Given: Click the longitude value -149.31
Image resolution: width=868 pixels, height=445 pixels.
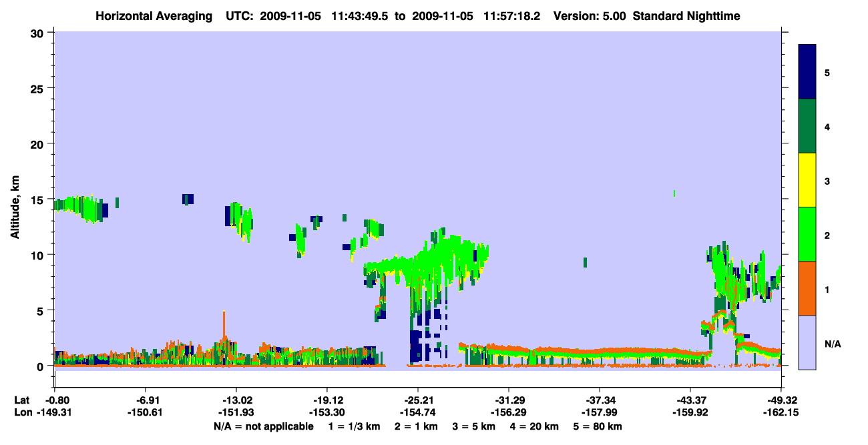Looking at the screenshot, I should pos(54,412).
